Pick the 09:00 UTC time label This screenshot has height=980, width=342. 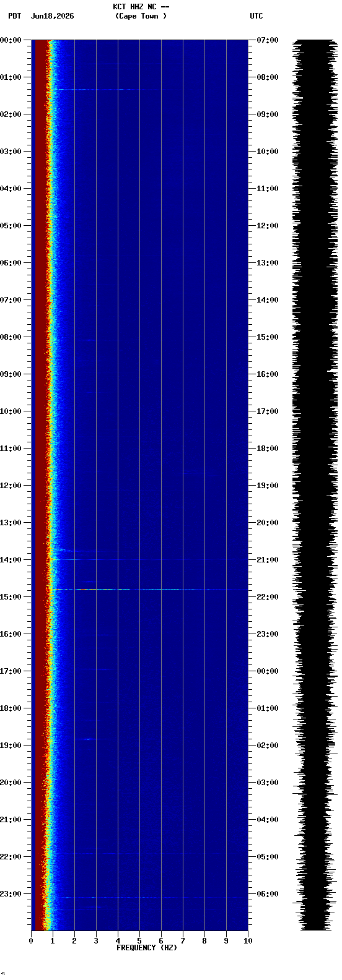coord(268,114)
